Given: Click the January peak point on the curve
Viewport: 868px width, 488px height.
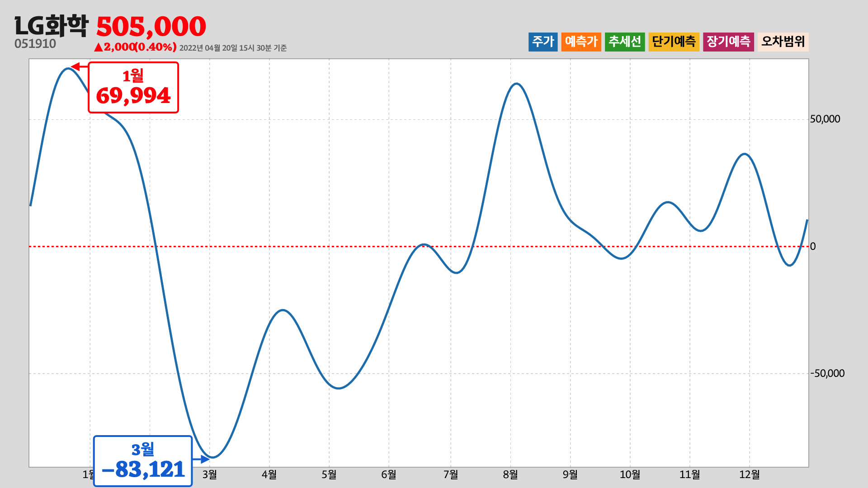Looking at the screenshot, I should [67, 68].
